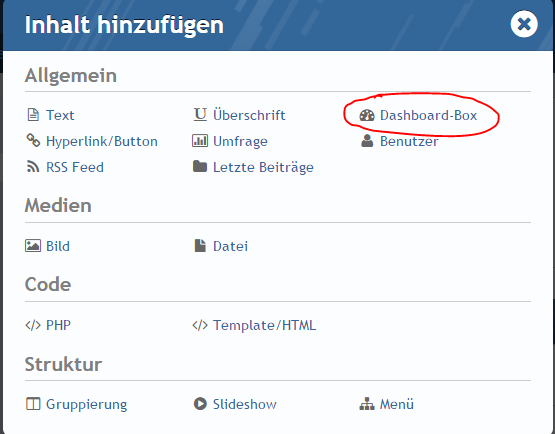The image size is (555, 434).
Task: Click the Menü sitemap icon
Action: (x=367, y=404)
